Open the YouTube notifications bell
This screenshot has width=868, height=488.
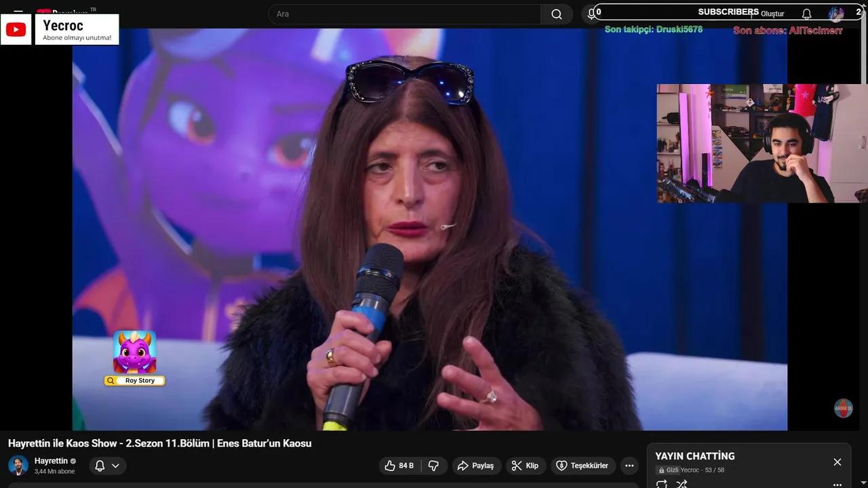806,14
